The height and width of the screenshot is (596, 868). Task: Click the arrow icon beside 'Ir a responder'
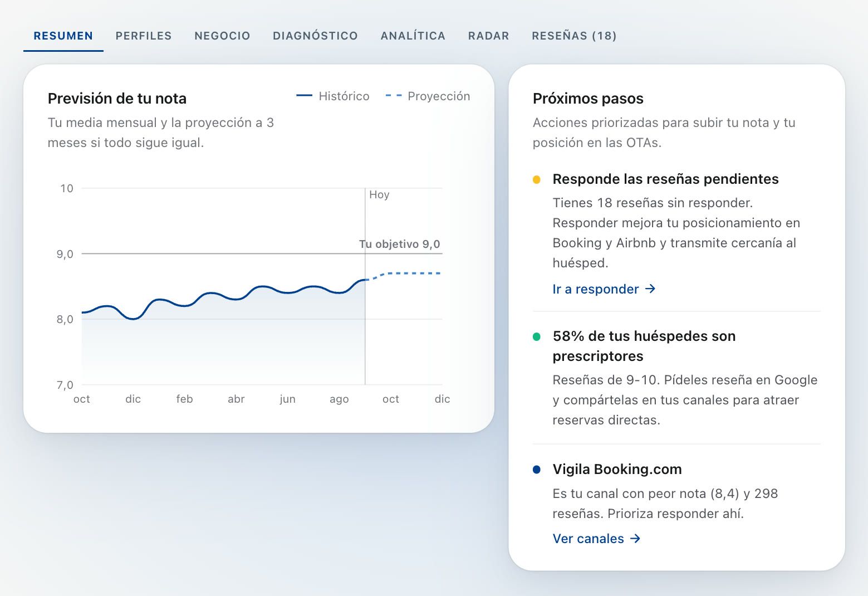[650, 289]
